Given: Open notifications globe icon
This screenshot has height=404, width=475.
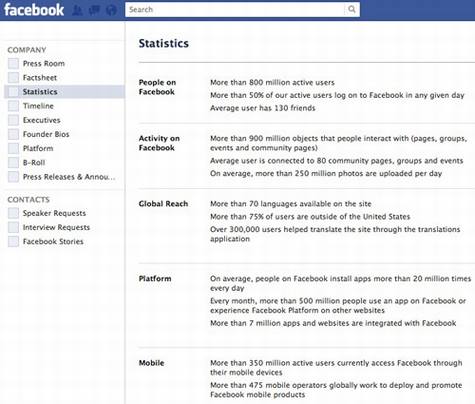Looking at the screenshot, I should coord(111,10).
